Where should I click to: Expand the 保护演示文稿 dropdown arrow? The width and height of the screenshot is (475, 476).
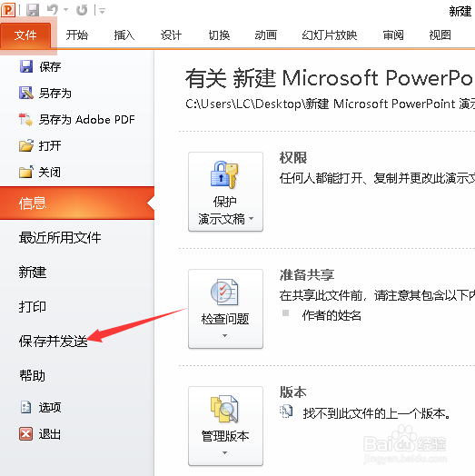click(x=252, y=219)
